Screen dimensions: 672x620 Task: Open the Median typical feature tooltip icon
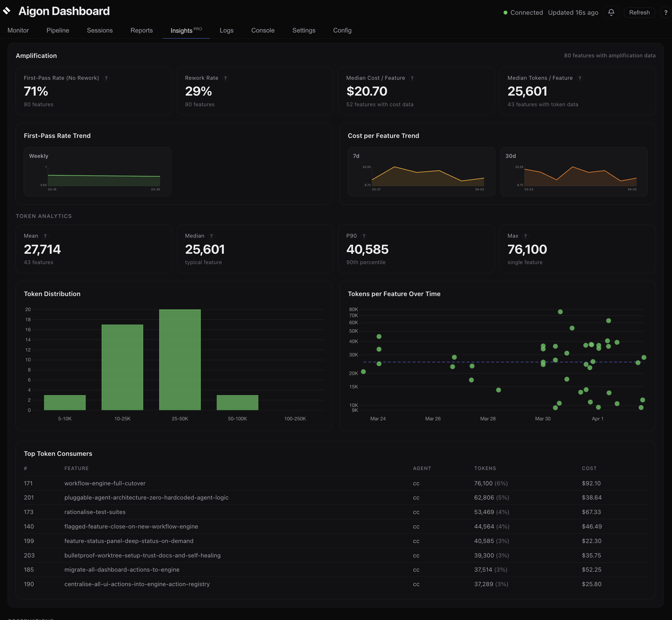click(212, 236)
